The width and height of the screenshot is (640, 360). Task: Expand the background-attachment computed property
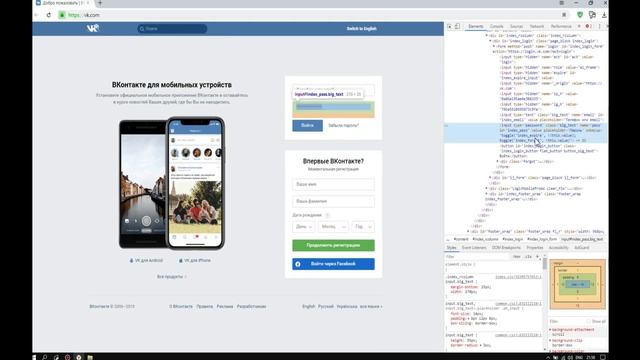[550, 329]
